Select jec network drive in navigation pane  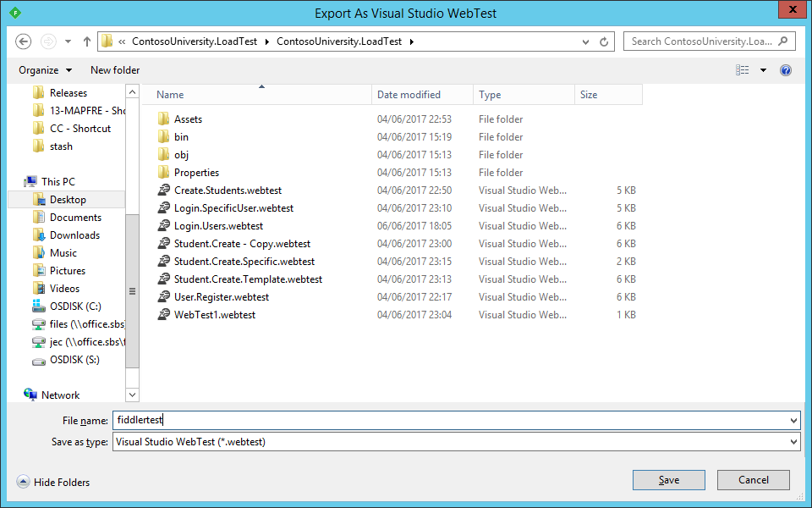coord(79,342)
